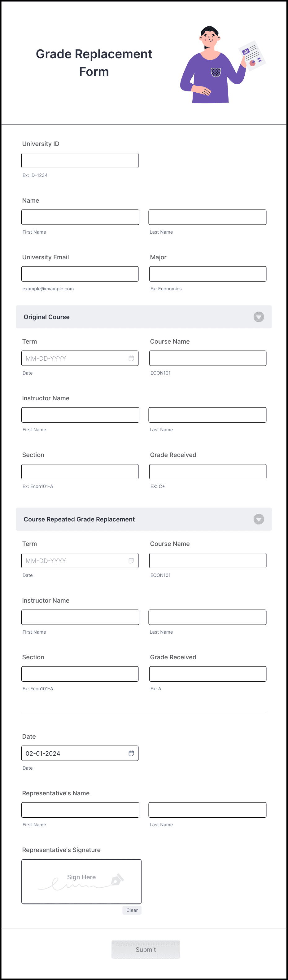The image size is (288, 980).
Task: Click Repeated Course Section field
Action: pyautogui.click(x=80, y=674)
